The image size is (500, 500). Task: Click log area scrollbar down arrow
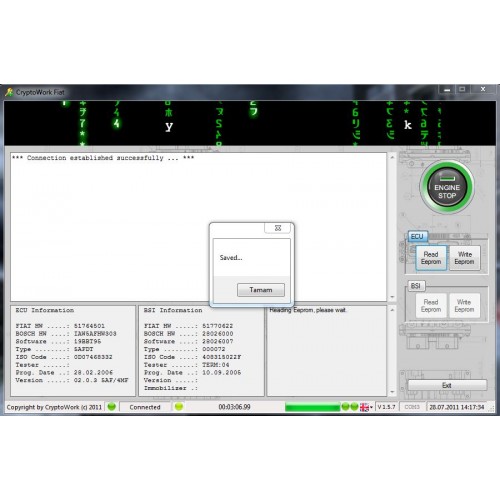pos(392,297)
